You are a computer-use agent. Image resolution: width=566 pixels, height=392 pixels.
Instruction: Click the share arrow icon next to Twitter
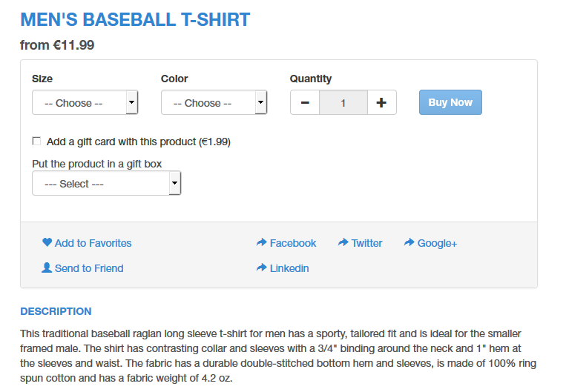[343, 242]
